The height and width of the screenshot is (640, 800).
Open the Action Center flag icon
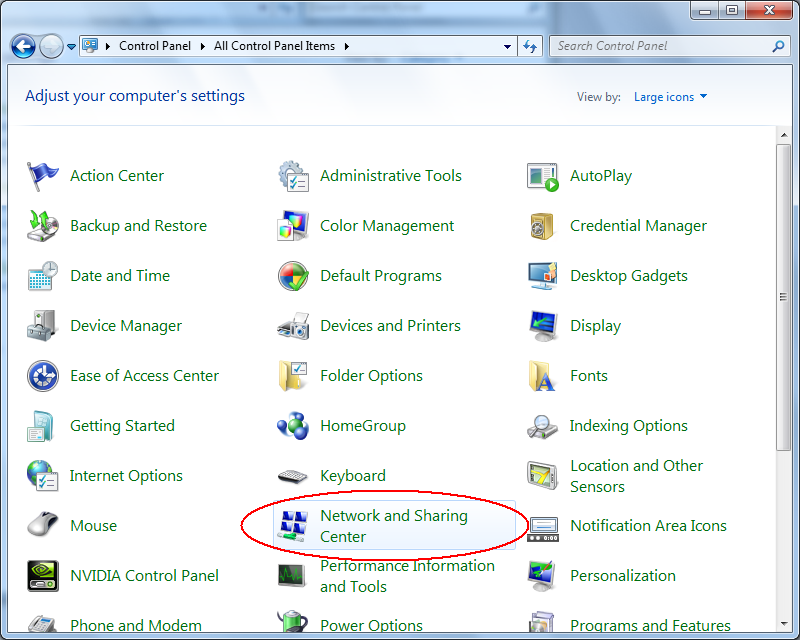coord(42,176)
